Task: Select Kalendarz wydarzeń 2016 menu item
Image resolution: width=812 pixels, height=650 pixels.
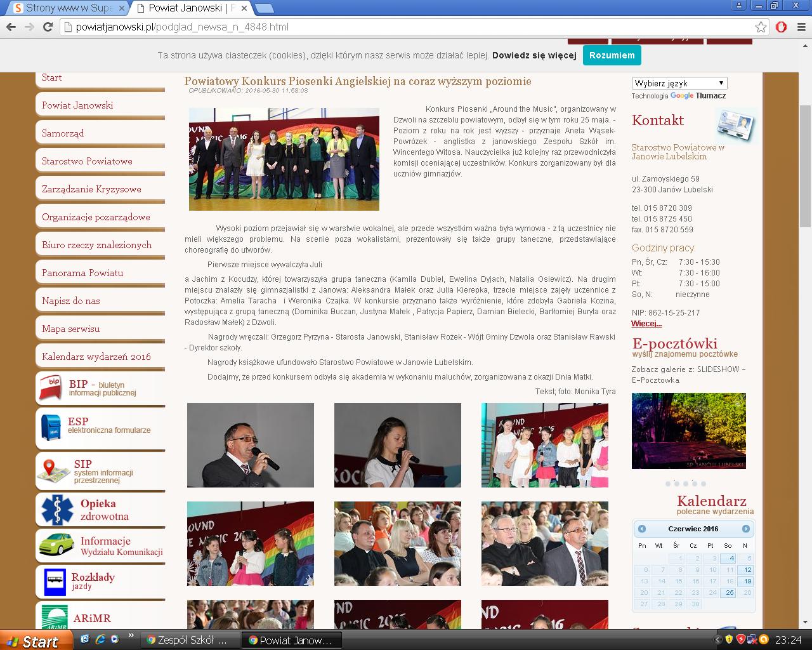Action: 96,357
